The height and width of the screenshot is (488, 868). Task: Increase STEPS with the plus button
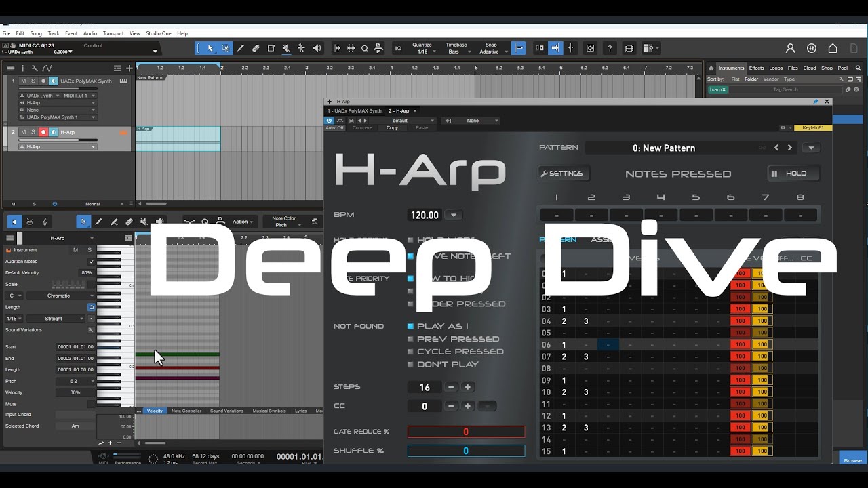tap(468, 387)
